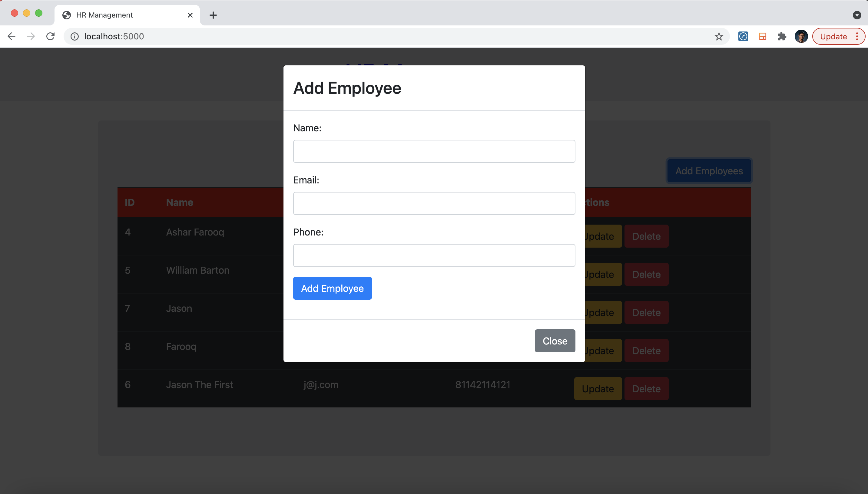Click the localhost:5000 address bar
Viewport: 868px width, 494px height.
pyautogui.click(x=396, y=36)
